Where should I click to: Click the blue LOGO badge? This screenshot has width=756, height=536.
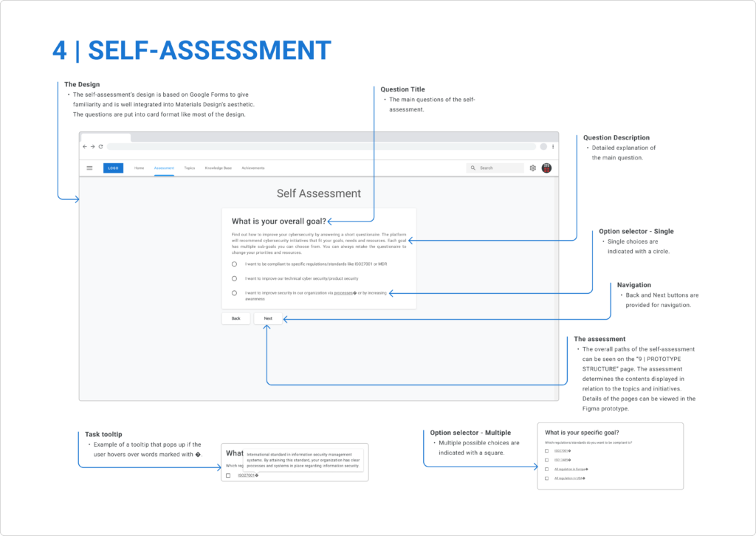click(x=113, y=168)
